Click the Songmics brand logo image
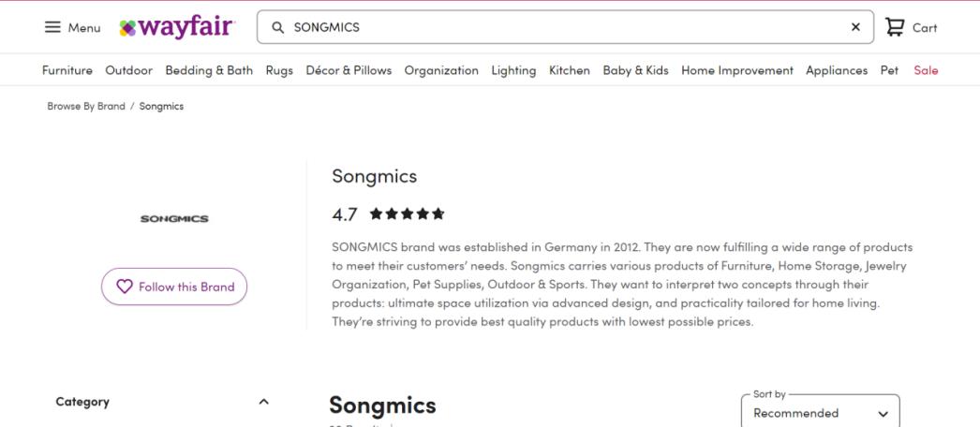 (174, 219)
